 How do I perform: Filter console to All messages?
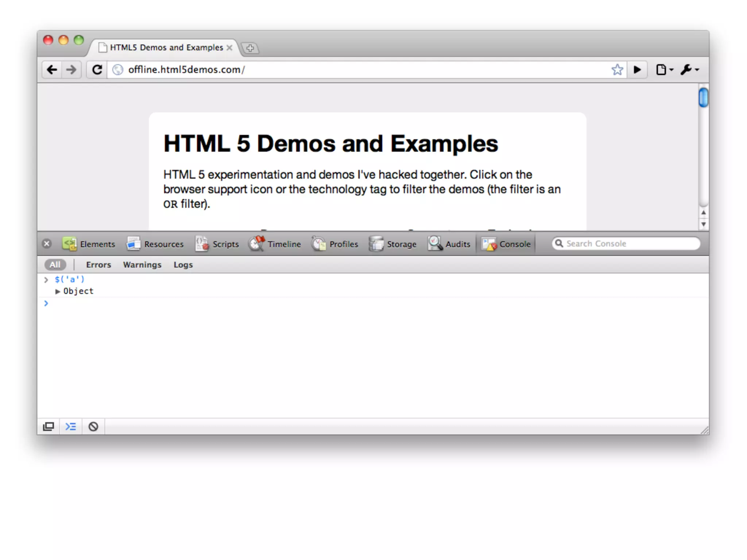(55, 265)
